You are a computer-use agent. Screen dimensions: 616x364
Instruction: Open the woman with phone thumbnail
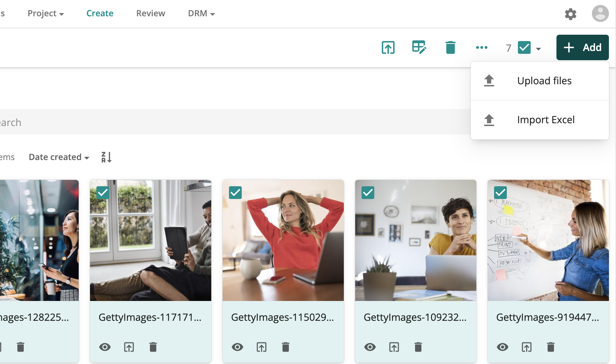tap(39, 240)
